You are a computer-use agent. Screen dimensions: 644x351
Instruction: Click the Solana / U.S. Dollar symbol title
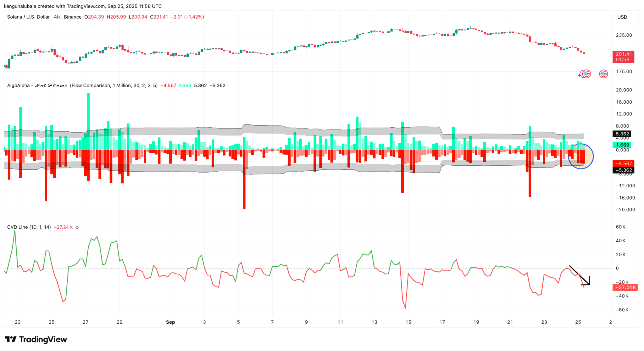coord(28,17)
